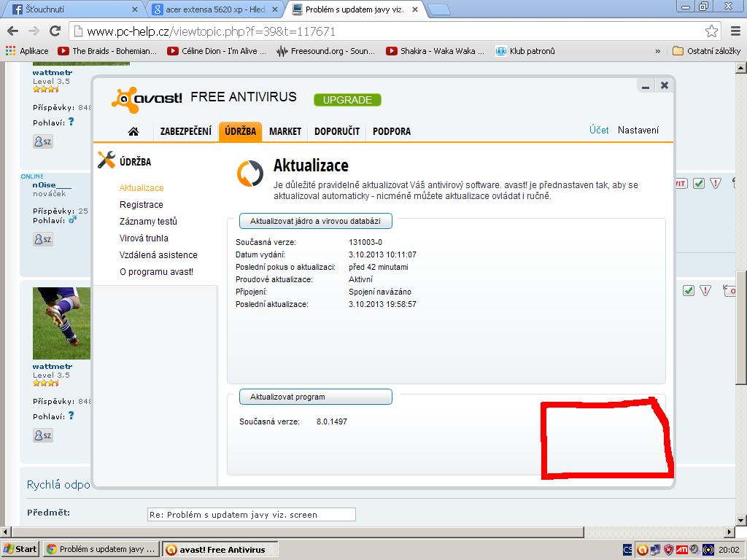Open Virová truhla in sidebar

click(x=144, y=238)
